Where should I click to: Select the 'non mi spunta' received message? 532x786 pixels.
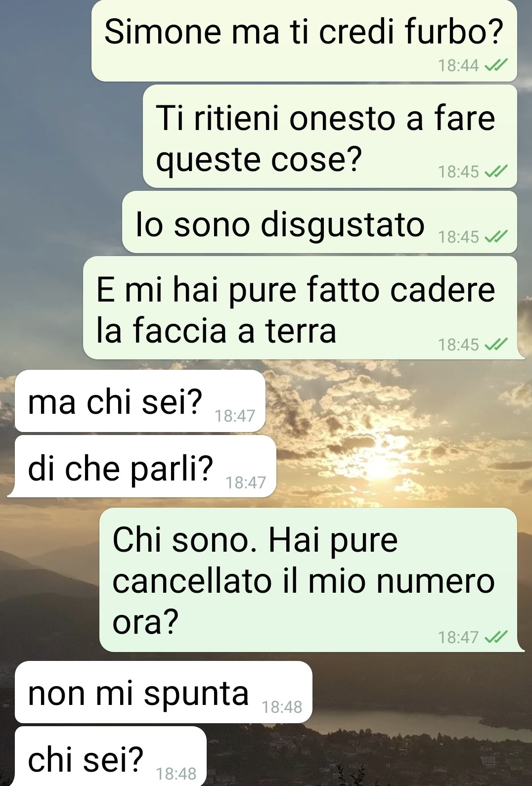(x=164, y=692)
